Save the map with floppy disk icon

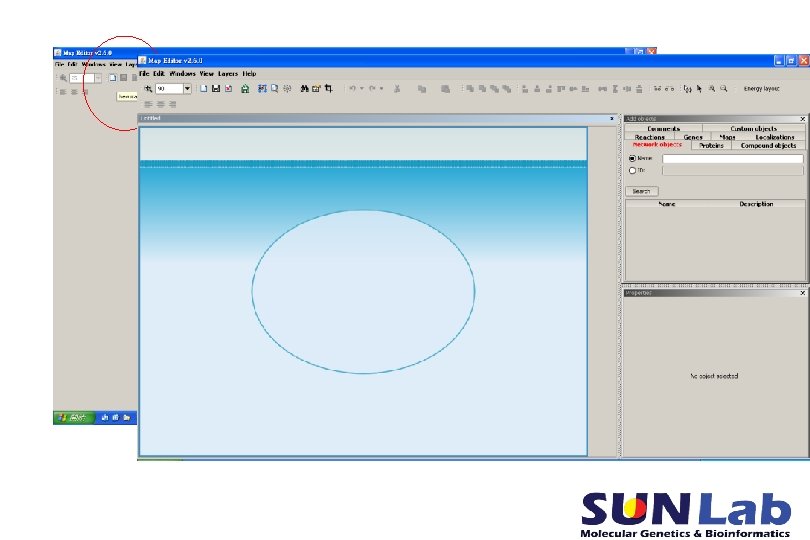click(x=216, y=89)
